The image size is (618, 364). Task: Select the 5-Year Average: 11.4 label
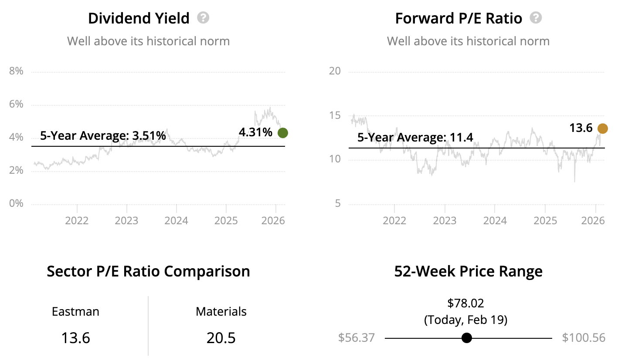(x=415, y=138)
